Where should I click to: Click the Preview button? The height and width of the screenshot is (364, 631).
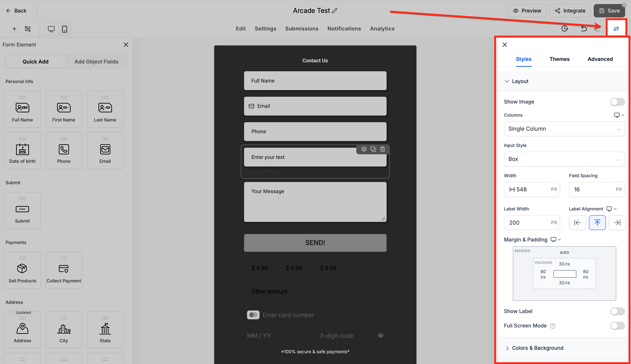[x=527, y=11]
